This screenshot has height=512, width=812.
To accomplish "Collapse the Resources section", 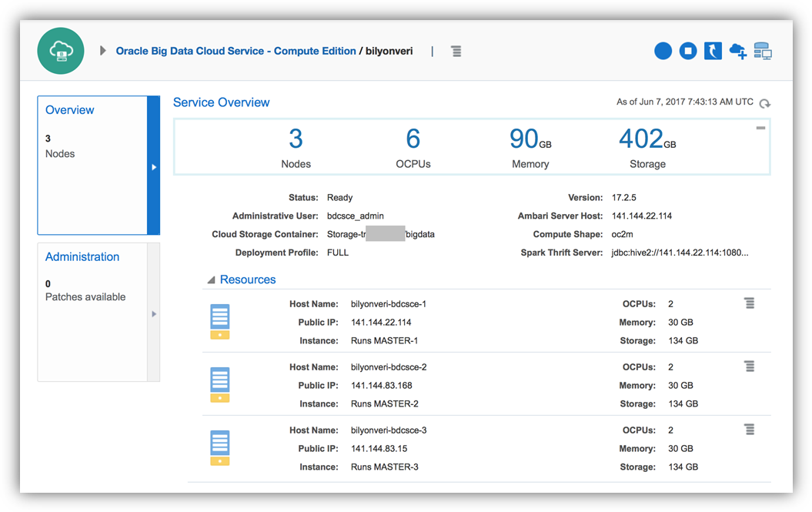I will (x=211, y=280).
